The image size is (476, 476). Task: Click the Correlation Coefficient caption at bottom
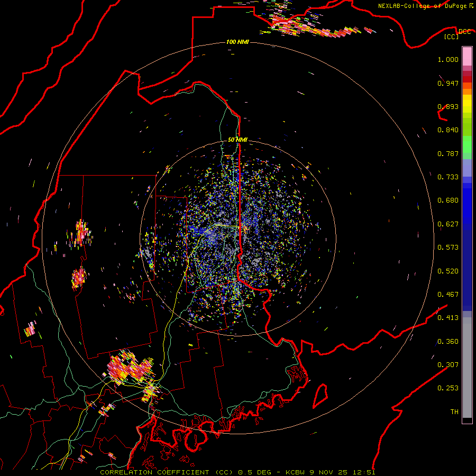[x=237, y=472]
